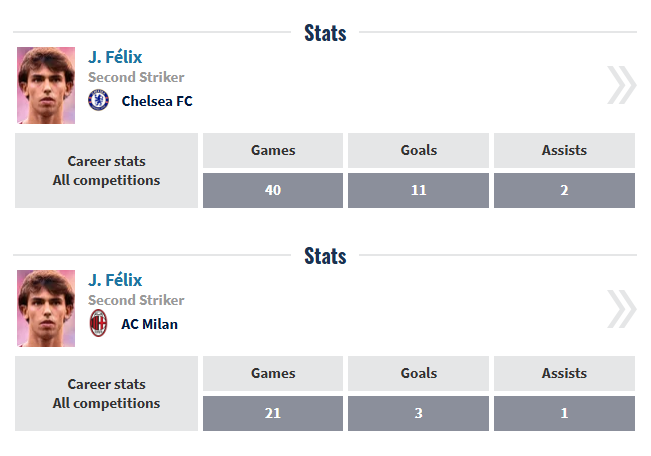The height and width of the screenshot is (456, 651).
Task: Click the 21 games value cell
Action: (x=273, y=413)
